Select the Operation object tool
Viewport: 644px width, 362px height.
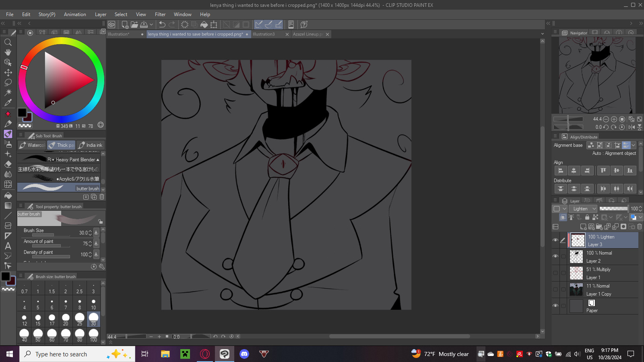click(x=8, y=62)
